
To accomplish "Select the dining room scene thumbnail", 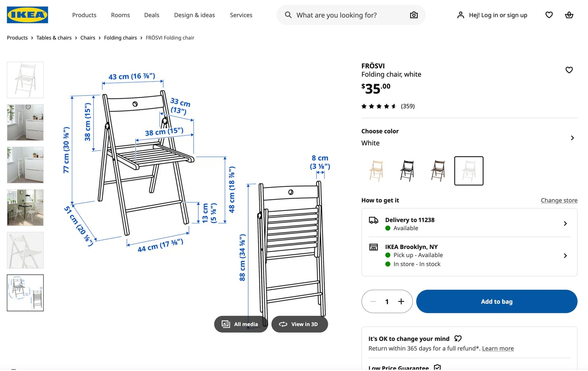I will [x=25, y=208].
